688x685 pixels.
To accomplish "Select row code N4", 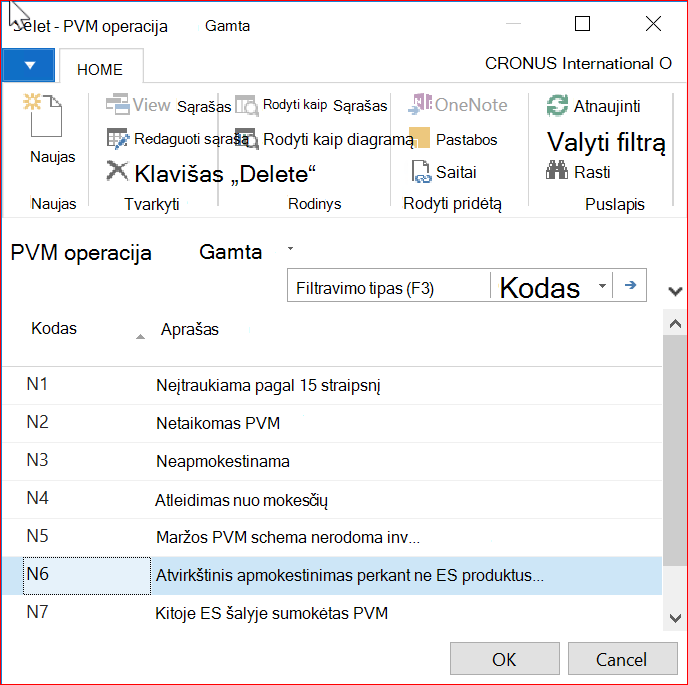I will (x=37, y=498).
